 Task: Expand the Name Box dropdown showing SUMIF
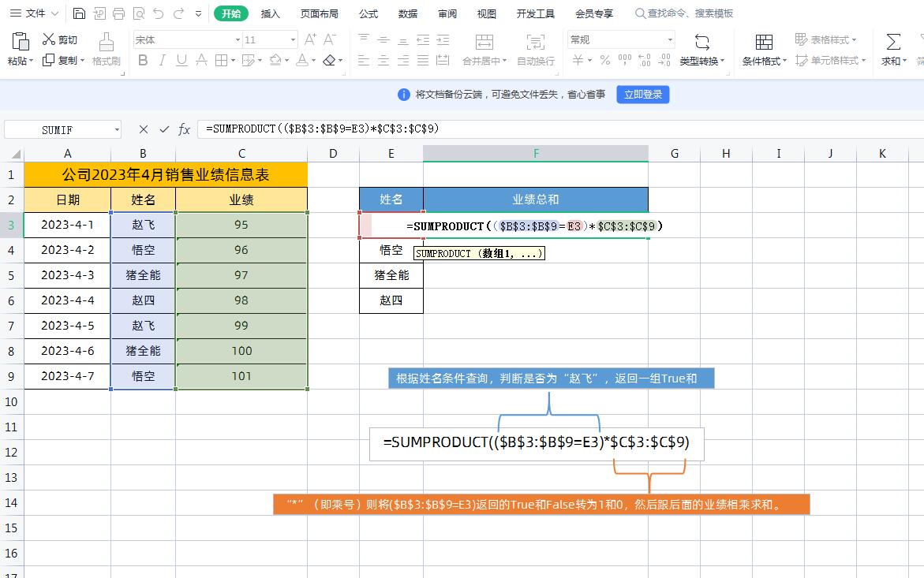click(x=117, y=129)
